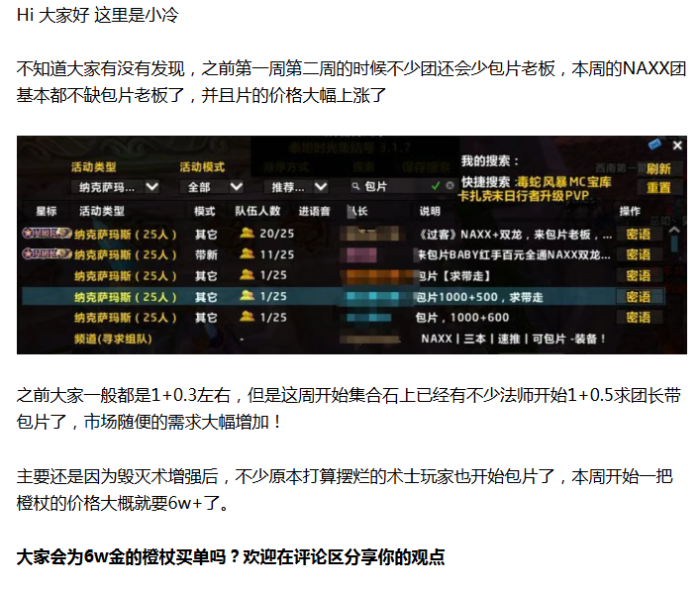Open the 纳克萨玛 activity type dropdown
Image resolution: width=700 pixels, height=591 pixels.
pos(118,186)
